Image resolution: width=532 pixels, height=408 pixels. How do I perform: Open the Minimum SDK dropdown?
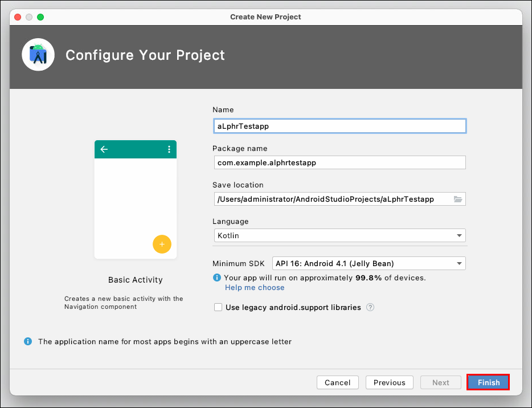[367, 263]
